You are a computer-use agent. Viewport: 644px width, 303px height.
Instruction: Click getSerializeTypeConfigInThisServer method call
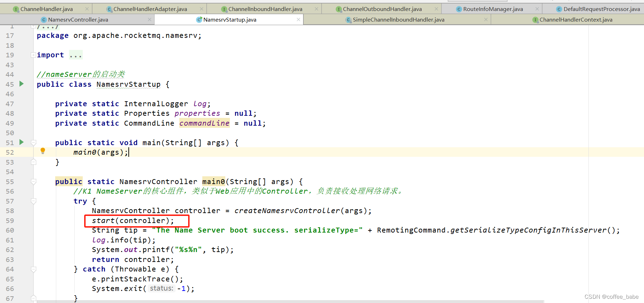529,230
